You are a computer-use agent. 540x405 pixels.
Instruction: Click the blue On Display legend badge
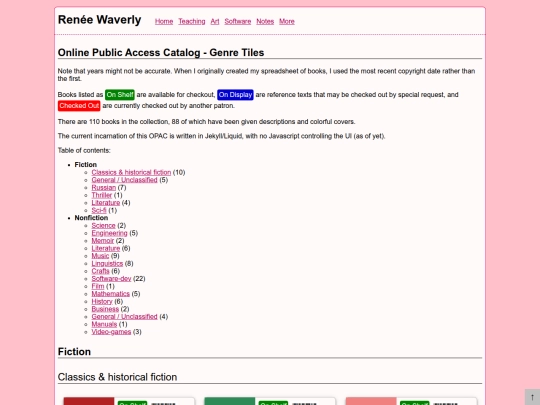pyautogui.click(x=236, y=95)
